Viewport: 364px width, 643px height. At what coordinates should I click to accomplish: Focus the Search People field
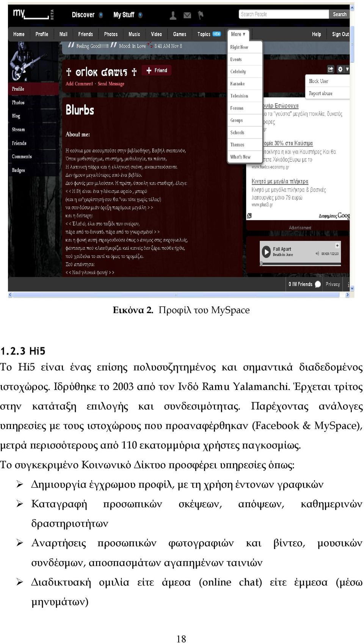[284, 14]
